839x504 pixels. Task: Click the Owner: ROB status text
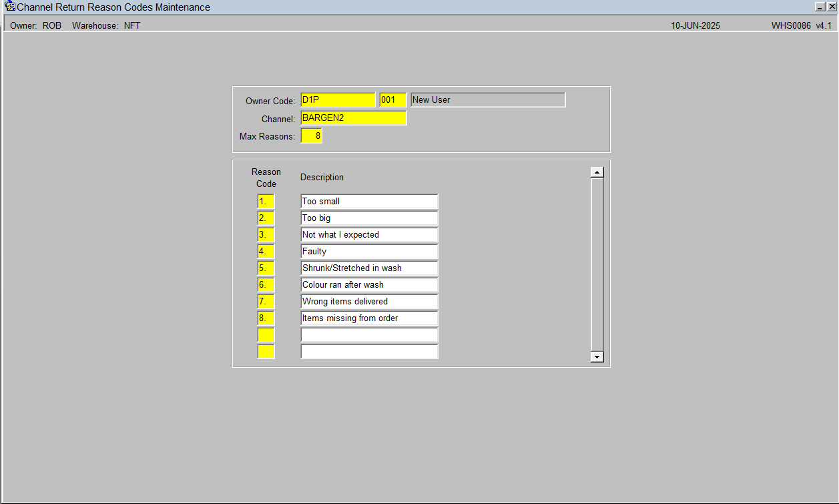point(35,26)
